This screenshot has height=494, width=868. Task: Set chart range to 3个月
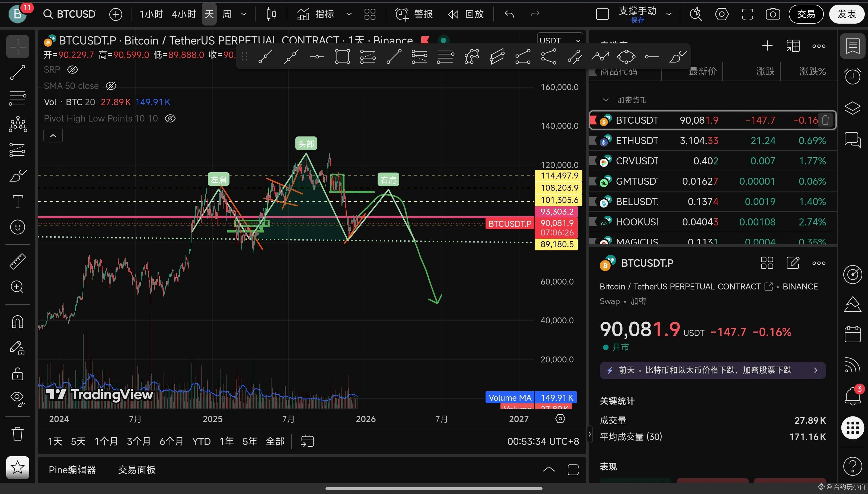[x=139, y=441]
